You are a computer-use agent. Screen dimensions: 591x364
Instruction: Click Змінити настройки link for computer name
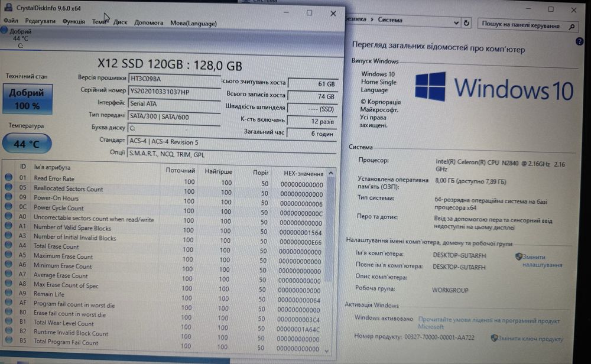point(542,261)
